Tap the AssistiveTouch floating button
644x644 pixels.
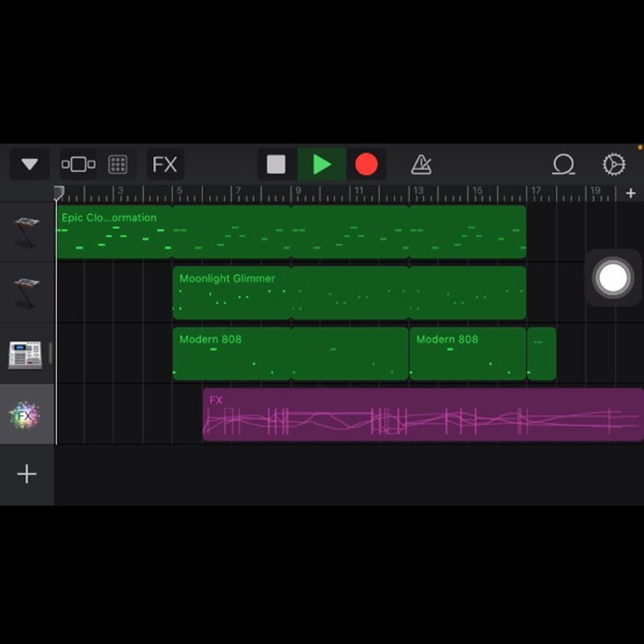[613, 278]
